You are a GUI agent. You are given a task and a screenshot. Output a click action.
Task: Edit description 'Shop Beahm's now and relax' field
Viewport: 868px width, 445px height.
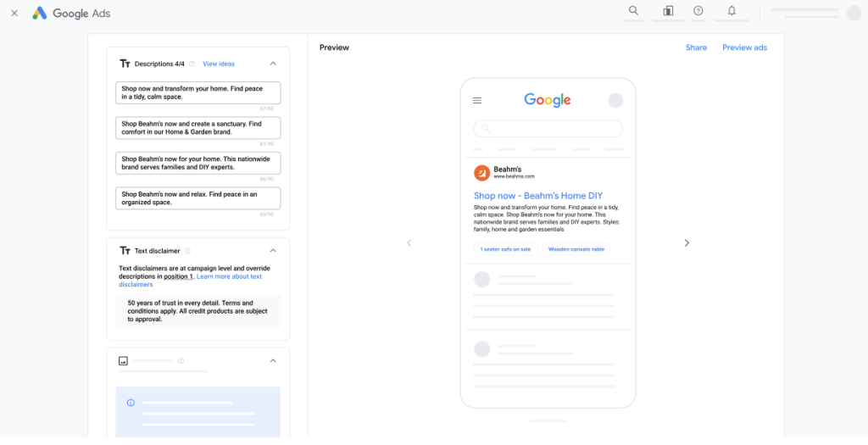click(x=198, y=198)
